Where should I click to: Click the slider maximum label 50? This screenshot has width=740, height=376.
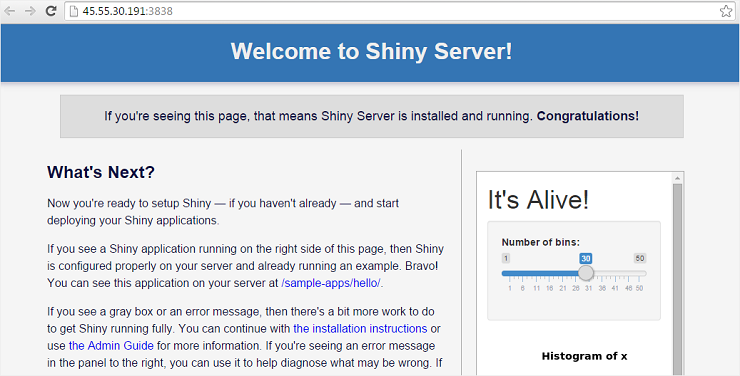639,258
